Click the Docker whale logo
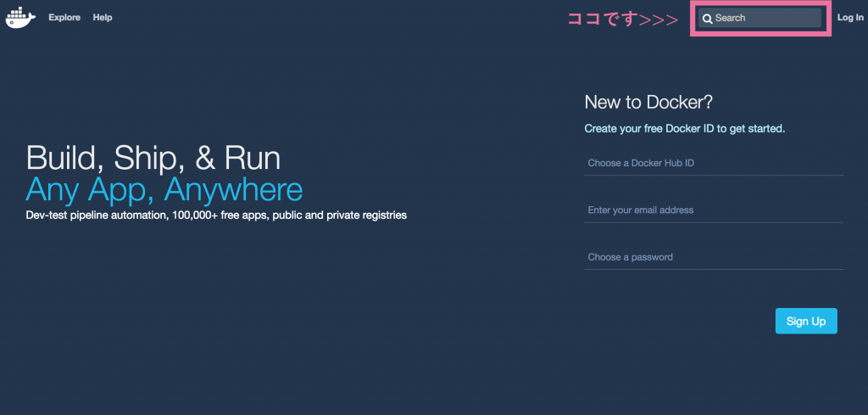The image size is (868, 415). (20, 18)
